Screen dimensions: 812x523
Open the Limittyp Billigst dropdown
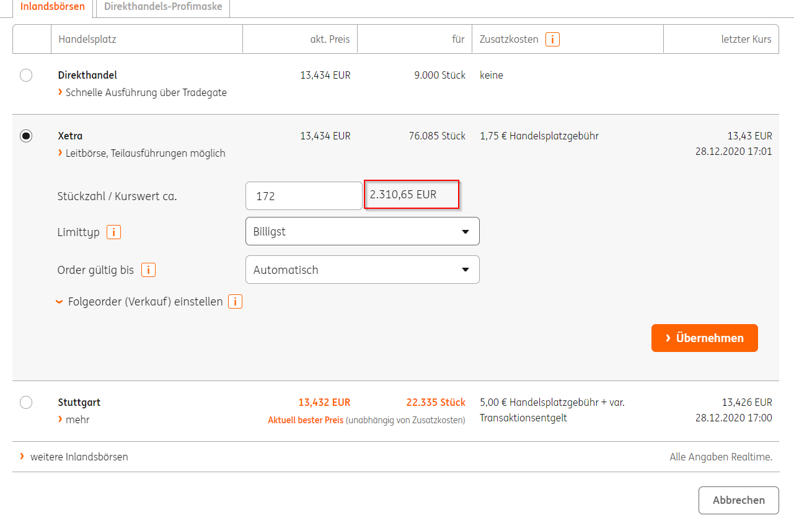coord(362,232)
